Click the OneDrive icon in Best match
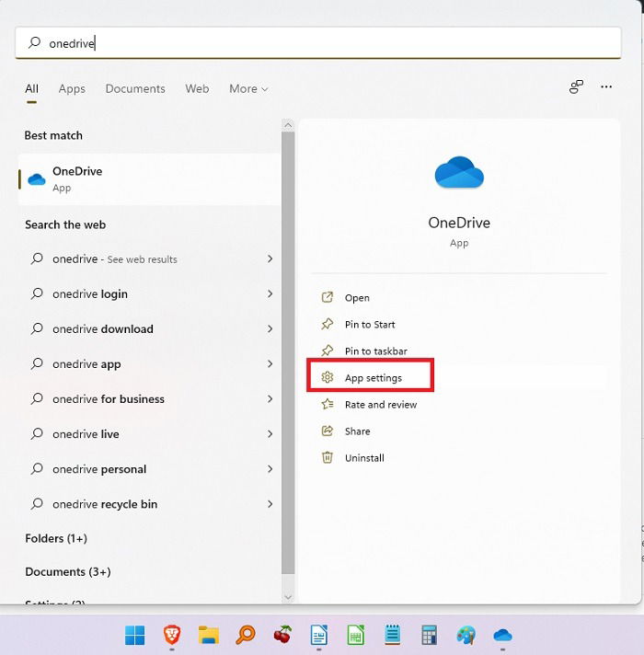Viewport: 644px width, 655px height. 36,179
